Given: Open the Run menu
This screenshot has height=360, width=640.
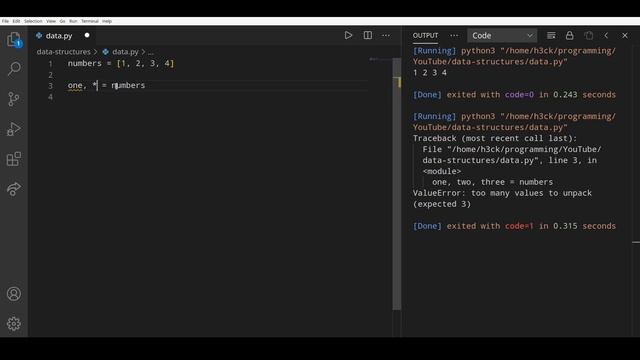Looking at the screenshot, I should tap(73, 21).
